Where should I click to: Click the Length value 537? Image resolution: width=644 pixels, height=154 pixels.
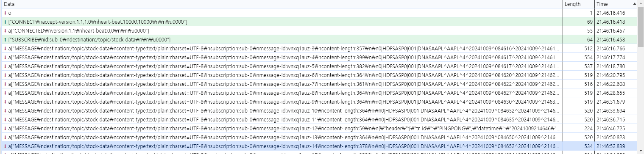(x=588, y=66)
